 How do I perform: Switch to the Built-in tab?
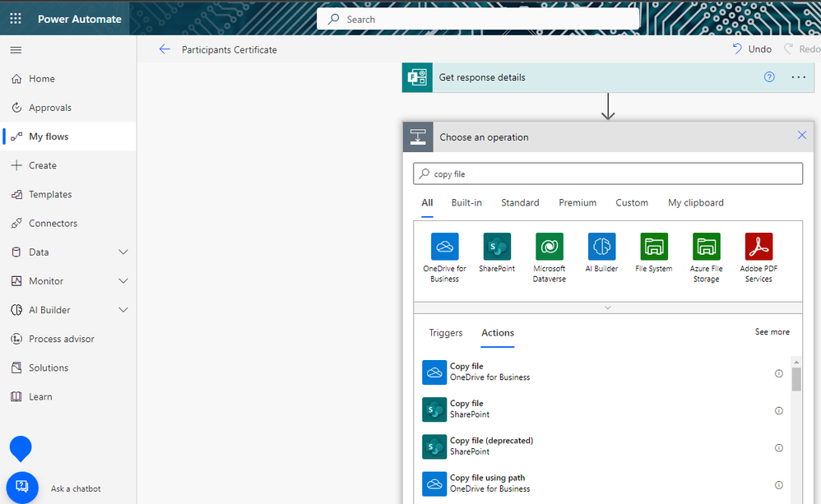(x=466, y=202)
